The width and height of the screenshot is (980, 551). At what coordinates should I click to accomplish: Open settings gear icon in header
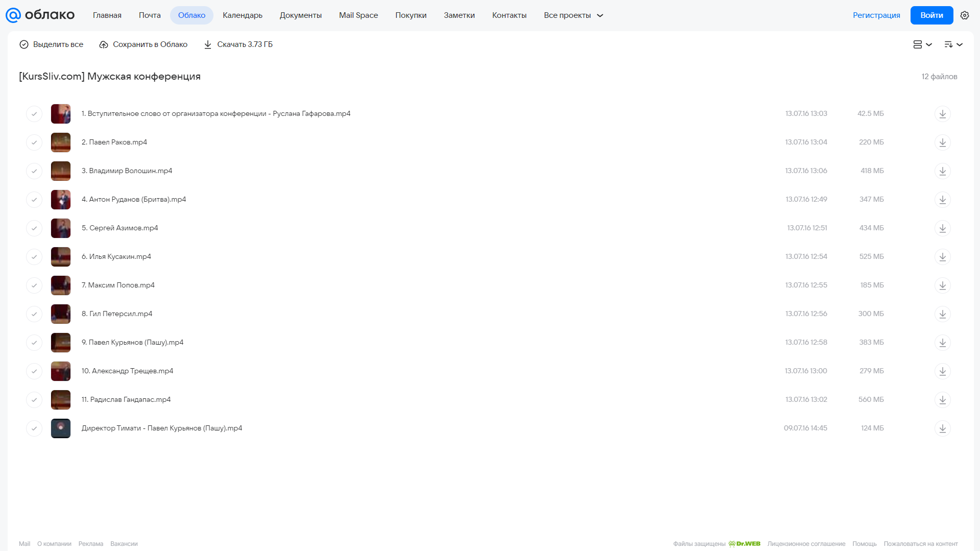click(x=965, y=15)
